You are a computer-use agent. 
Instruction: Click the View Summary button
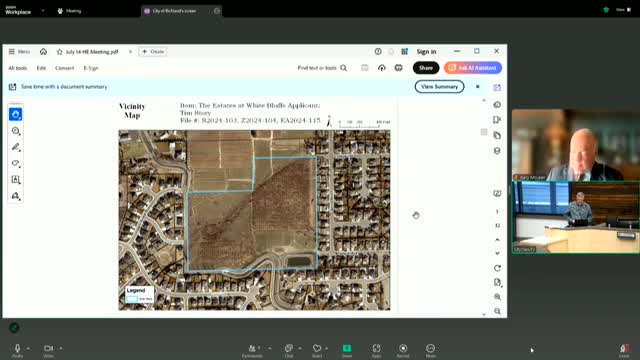tap(439, 87)
